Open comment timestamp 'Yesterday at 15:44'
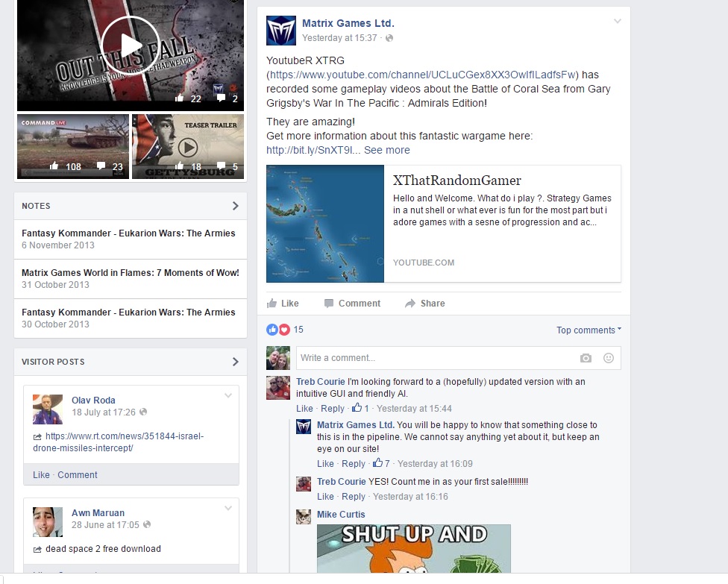The height and width of the screenshot is (584, 728). [414, 409]
